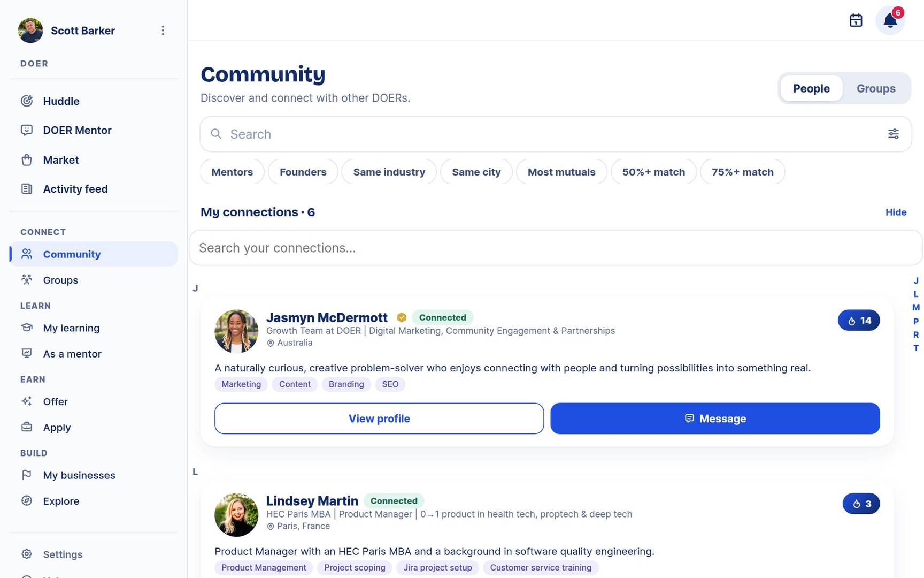Toggle the Same city filter chip
This screenshot has width=924, height=578.
tap(476, 172)
